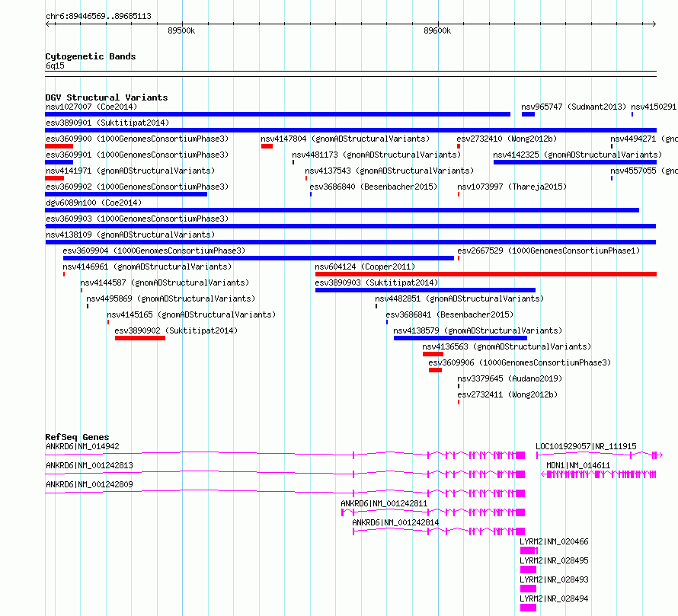
Task: Select the nsv4145165 variant label
Action: [191, 314]
